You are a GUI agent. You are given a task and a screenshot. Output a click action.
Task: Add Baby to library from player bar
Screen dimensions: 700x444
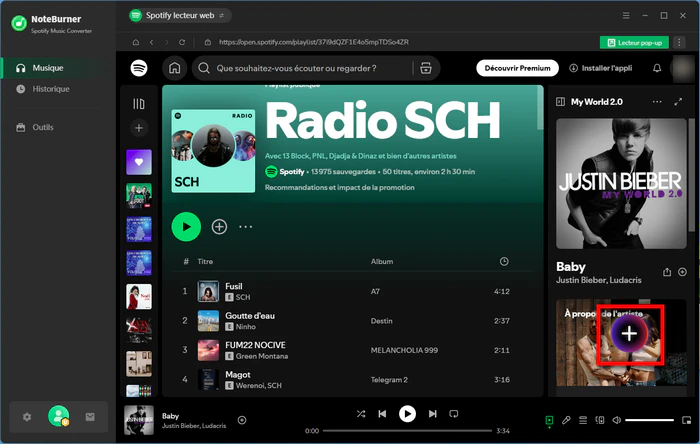(242, 420)
